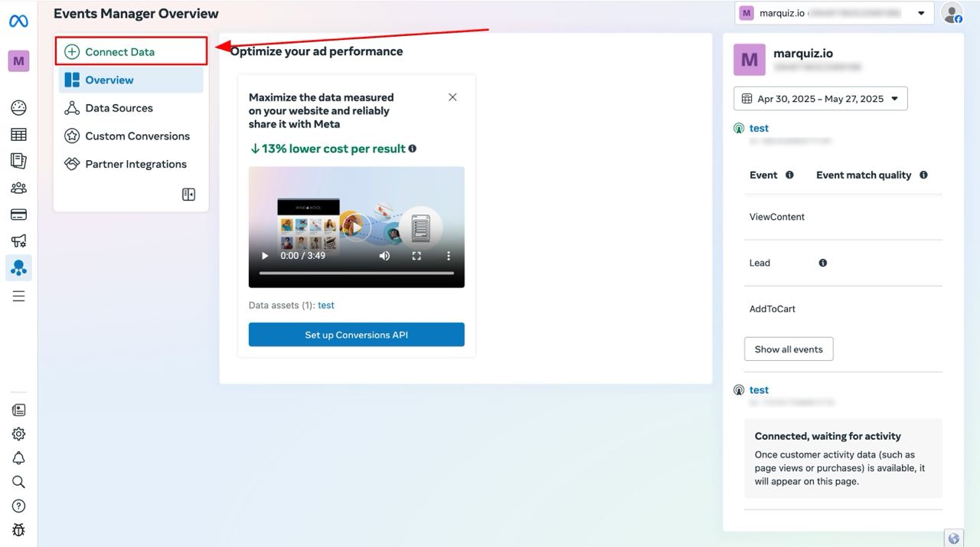The width and height of the screenshot is (980, 547).
Task: Click the large M avatar in right panel
Action: click(750, 60)
